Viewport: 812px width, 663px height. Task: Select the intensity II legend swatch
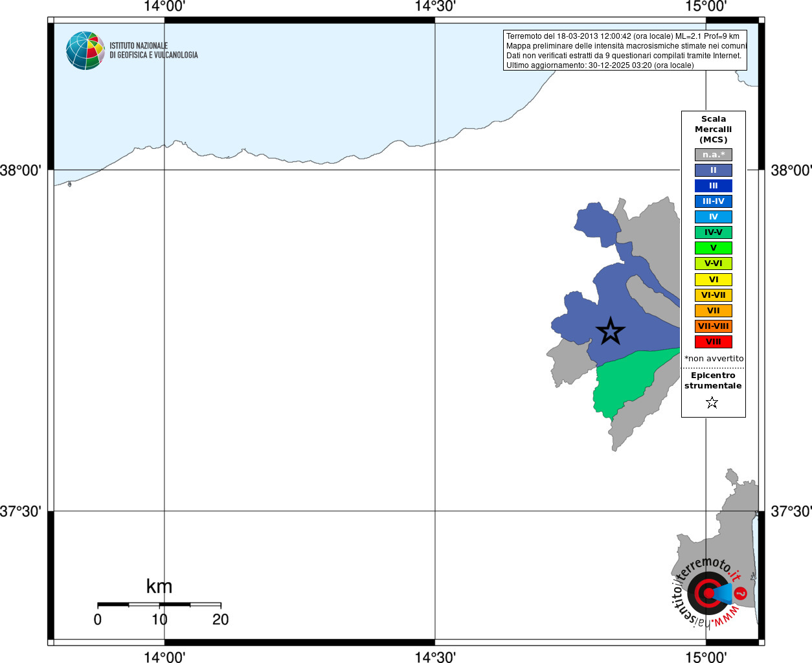(714, 170)
